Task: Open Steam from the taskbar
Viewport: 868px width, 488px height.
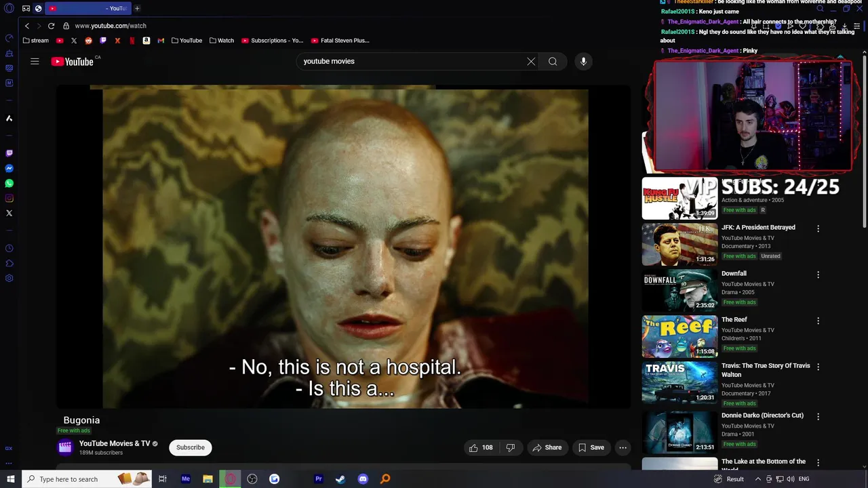Action: pyautogui.click(x=340, y=479)
